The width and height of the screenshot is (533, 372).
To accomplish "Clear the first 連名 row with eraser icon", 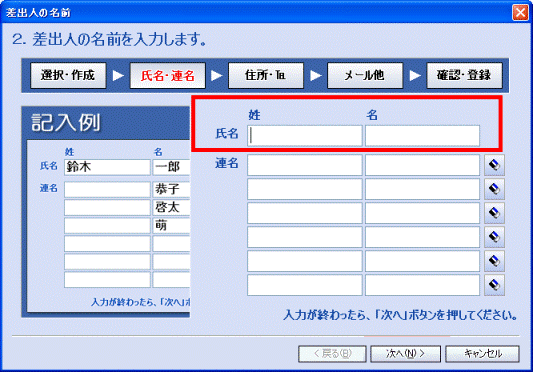I will 494,165.
